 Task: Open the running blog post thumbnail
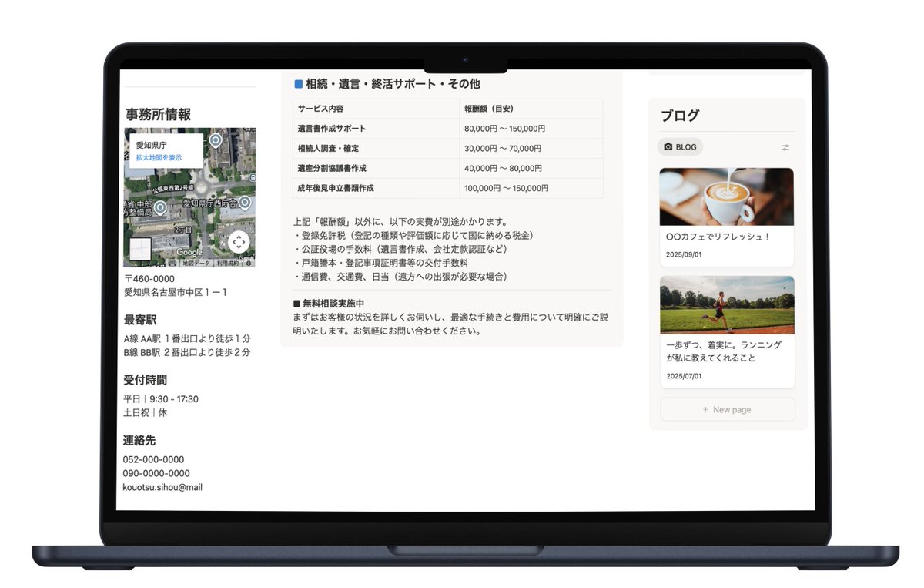point(725,305)
